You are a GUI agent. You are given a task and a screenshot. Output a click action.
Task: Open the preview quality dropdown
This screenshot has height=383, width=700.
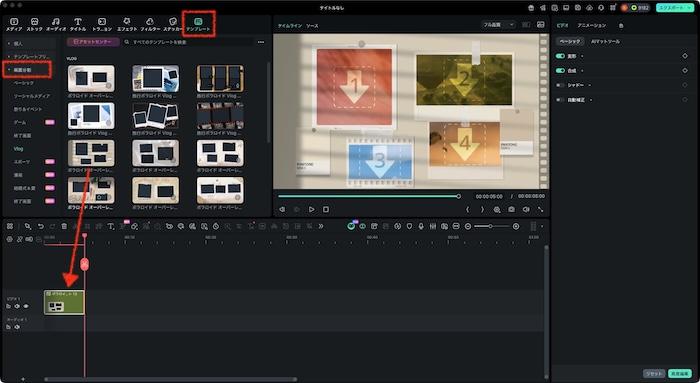(499, 25)
